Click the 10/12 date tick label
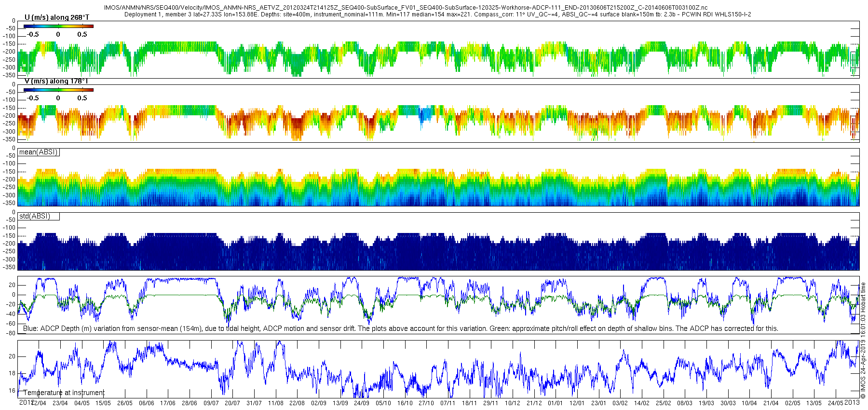The image size is (868, 410). (x=513, y=403)
